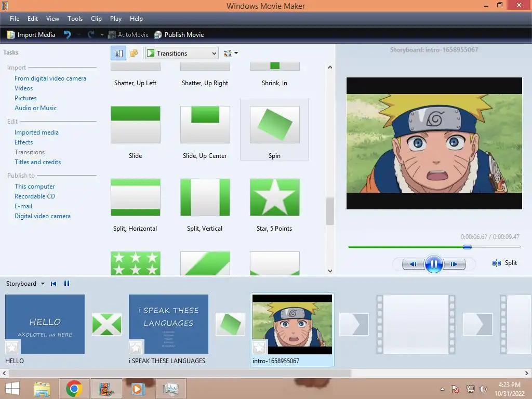Select the Slide, Up Center transition
The height and width of the screenshot is (399, 532).
click(205, 125)
